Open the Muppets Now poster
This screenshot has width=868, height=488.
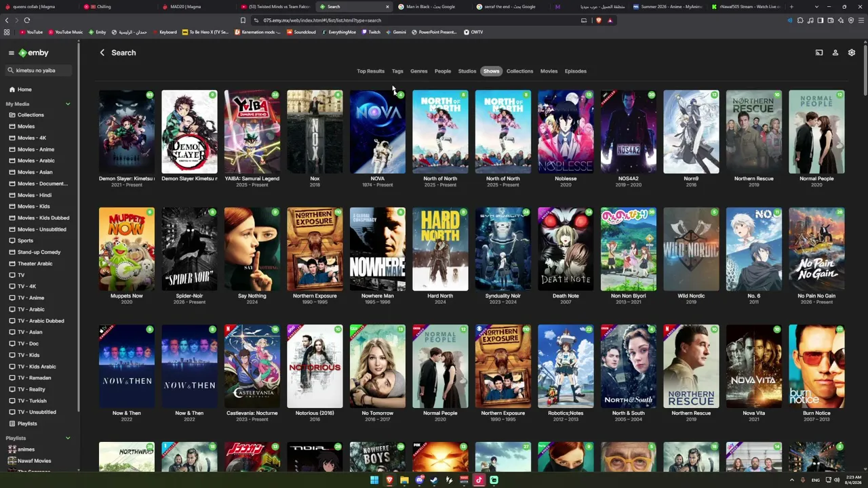click(127, 249)
